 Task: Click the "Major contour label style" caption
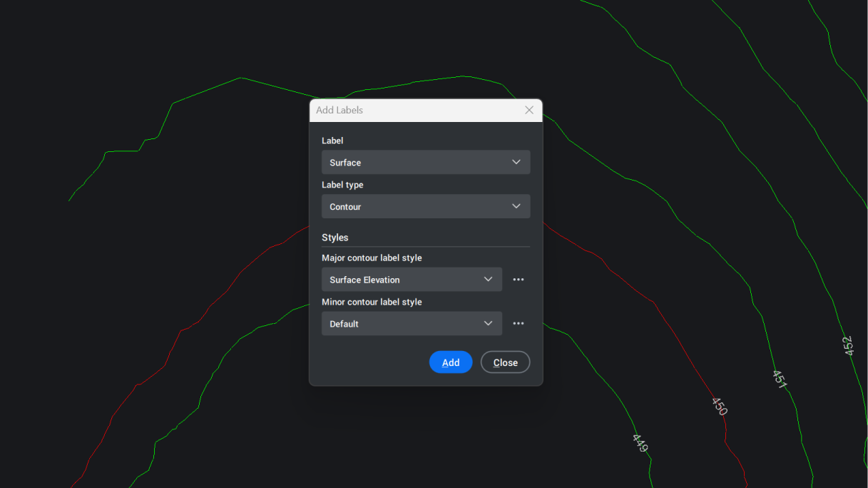[x=372, y=258]
